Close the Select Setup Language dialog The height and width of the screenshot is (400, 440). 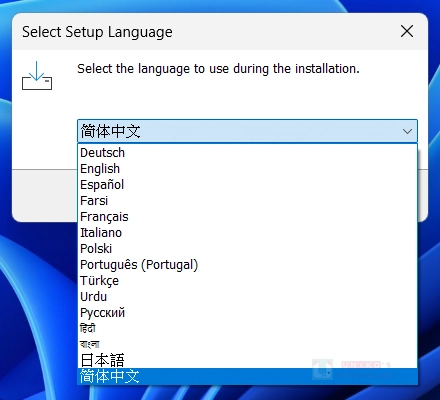(407, 32)
